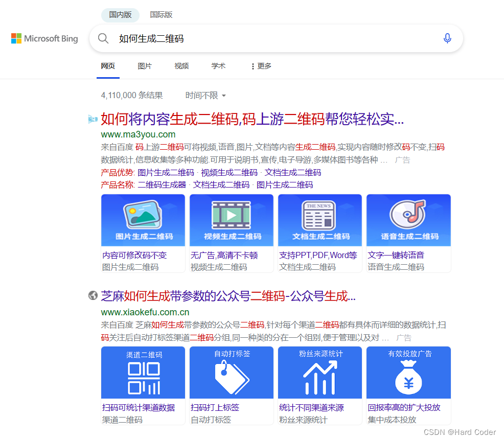Click the 4,110,000 条结果 count text
Screen dimensions: 504x440
[x=132, y=96]
